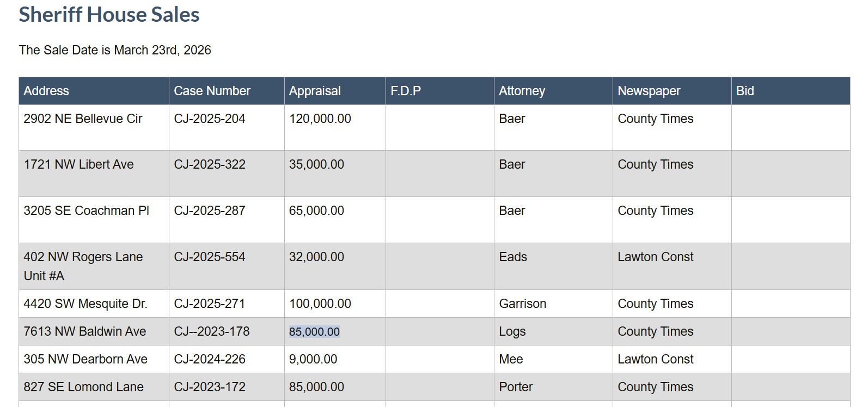Click the sale date text line

click(x=115, y=50)
